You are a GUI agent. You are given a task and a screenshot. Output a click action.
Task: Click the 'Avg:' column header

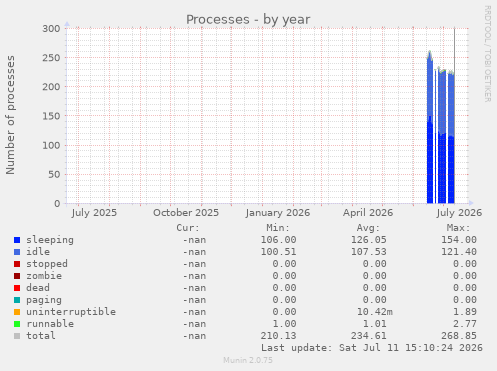pyautogui.click(x=368, y=228)
